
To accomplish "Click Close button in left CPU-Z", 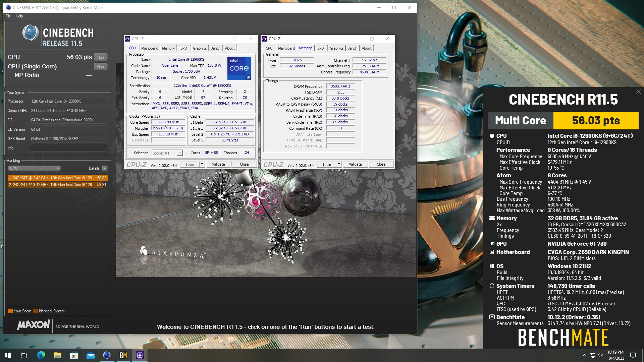I will tap(244, 165).
